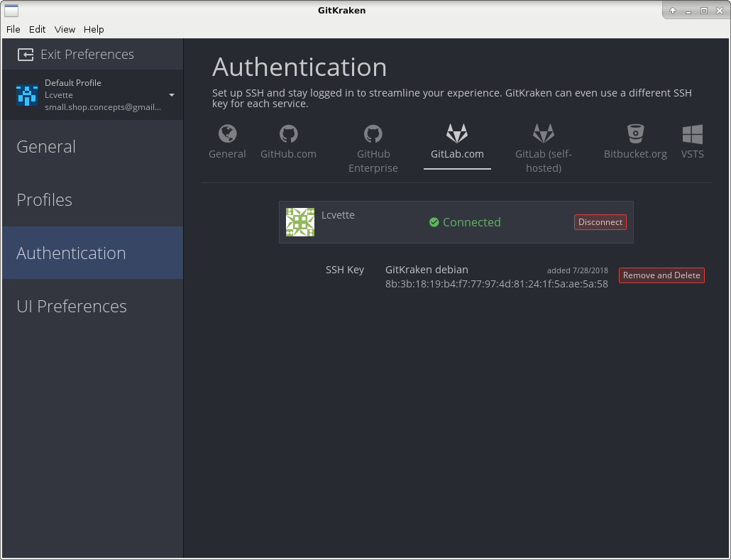The width and height of the screenshot is (731, 560).
Task: Switch to the GitHub.com tab label
Action: tap(289, 154)
